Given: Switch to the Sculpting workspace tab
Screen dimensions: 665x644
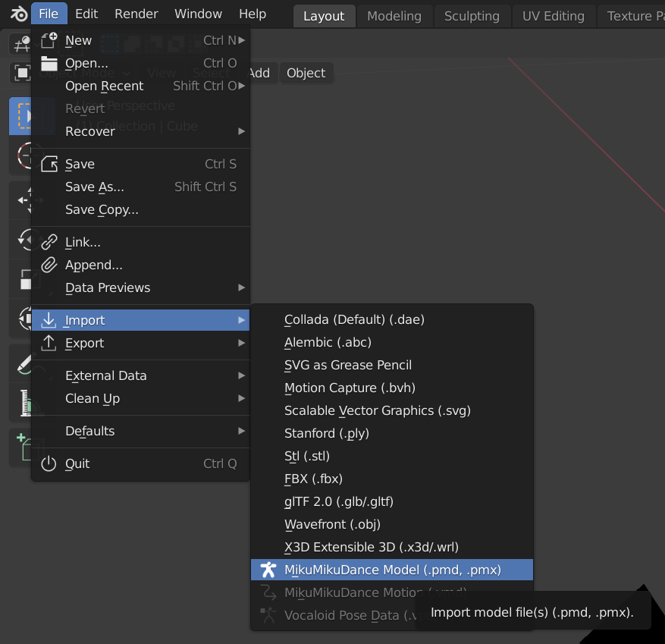Looking at the screenshot, I should (472, 16).
